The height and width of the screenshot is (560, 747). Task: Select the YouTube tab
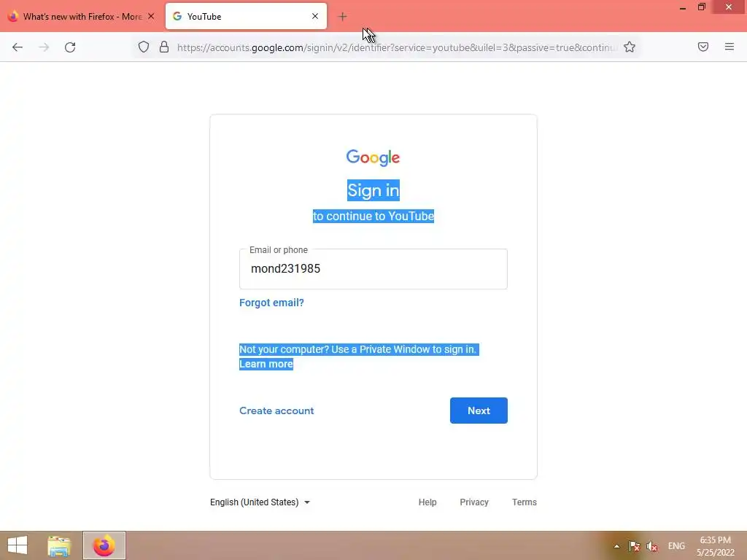tap(246, 16)
